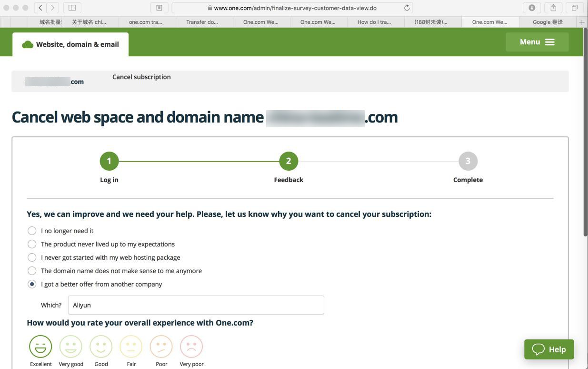Click step 1 Log in circle
588x369 pixels.
pyautogui.click(x=109, y=161)
